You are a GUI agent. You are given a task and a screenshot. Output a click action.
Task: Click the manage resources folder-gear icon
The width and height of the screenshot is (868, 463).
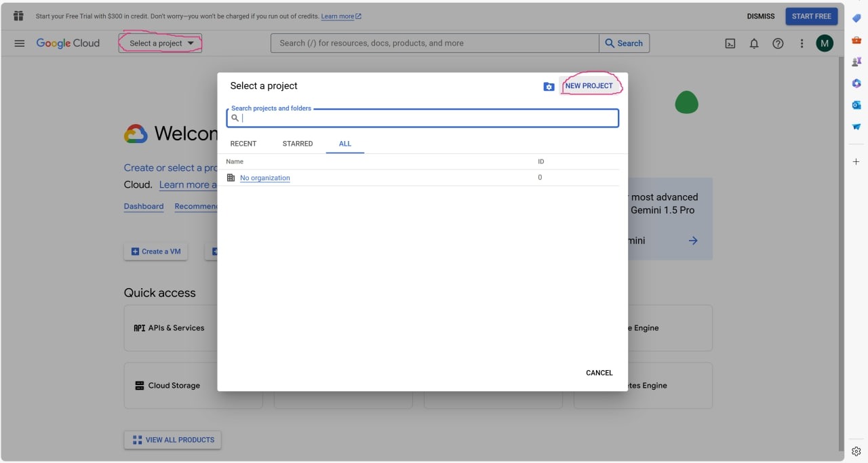coord(549,86)
